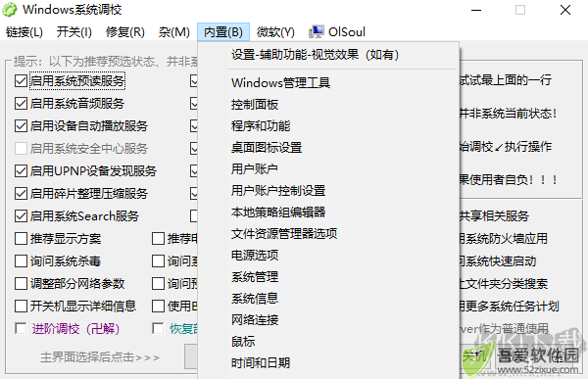Screen dimensions: 588x379
Task: Select 鼠标 menu item
Action: point(328,342)
